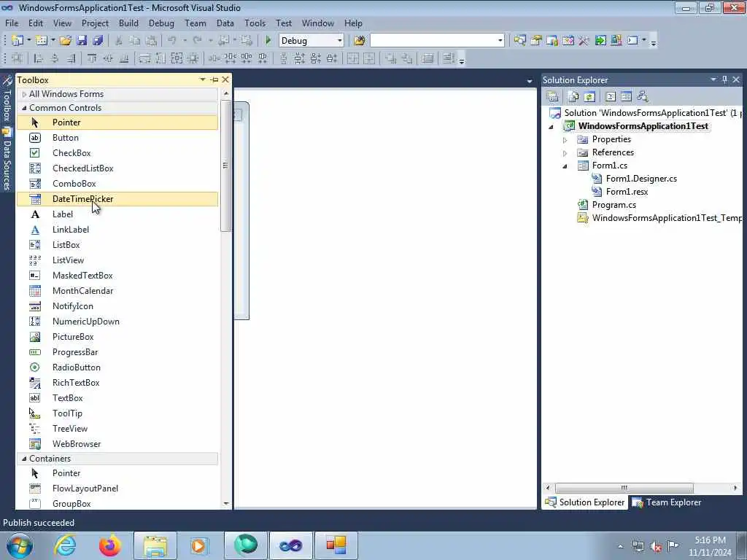The height and width of the screenshot is (560, 747).
Task: Click the Save floppy disk icon
Action: click(x=82, y=41)
